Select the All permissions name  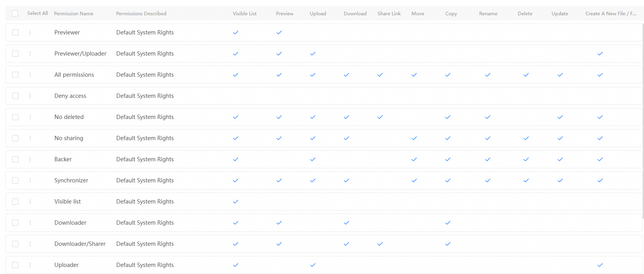[x=74, y=75]
